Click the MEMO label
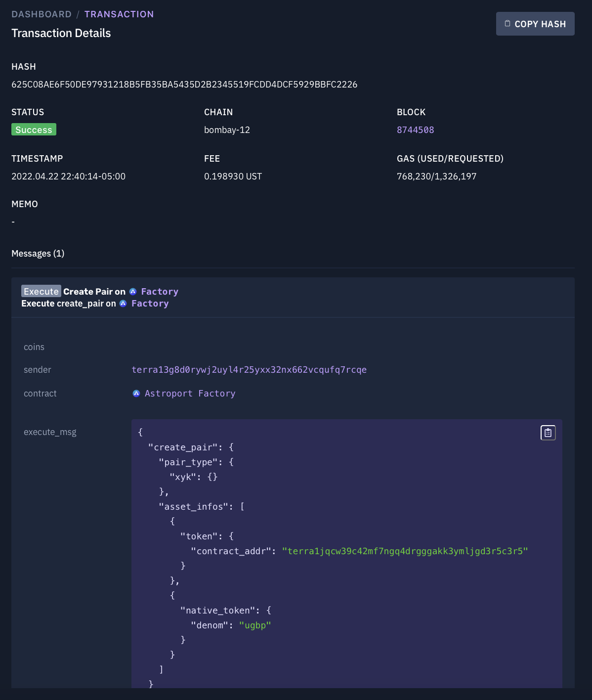The image size is (592, 700). click(25, 204)
